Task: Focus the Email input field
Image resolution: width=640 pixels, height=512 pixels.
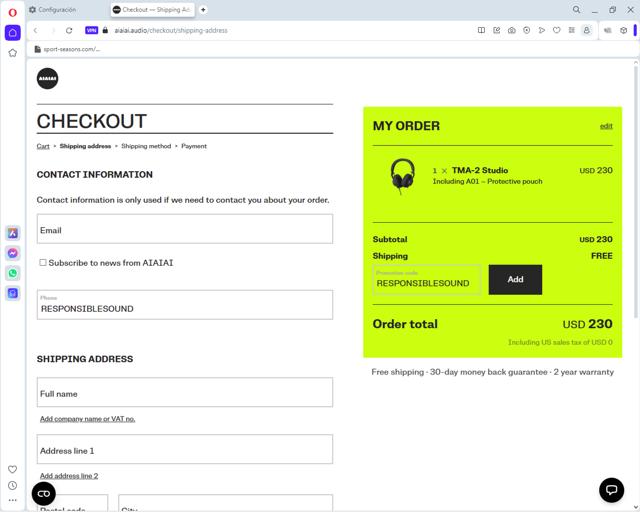Action: [185, 229]
